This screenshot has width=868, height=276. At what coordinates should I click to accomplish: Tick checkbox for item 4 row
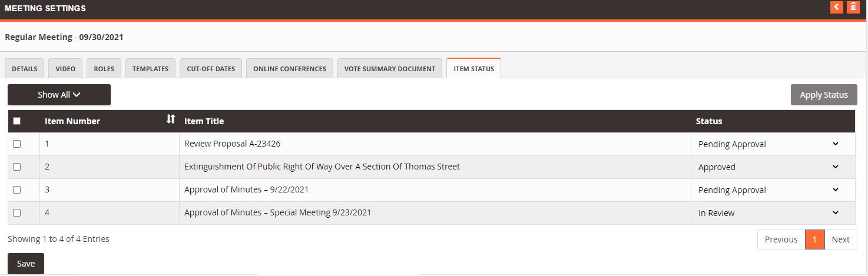pos(16,212)
